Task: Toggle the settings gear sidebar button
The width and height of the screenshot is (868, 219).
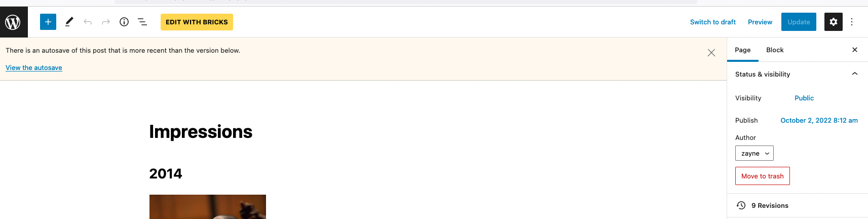Action: [x=834, y=22]
